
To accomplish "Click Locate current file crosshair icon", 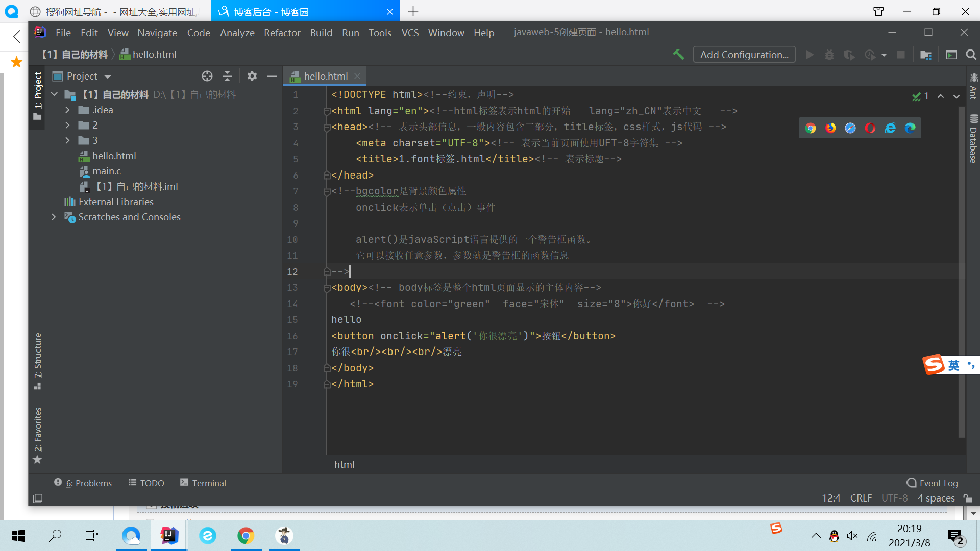I will 207,76.
